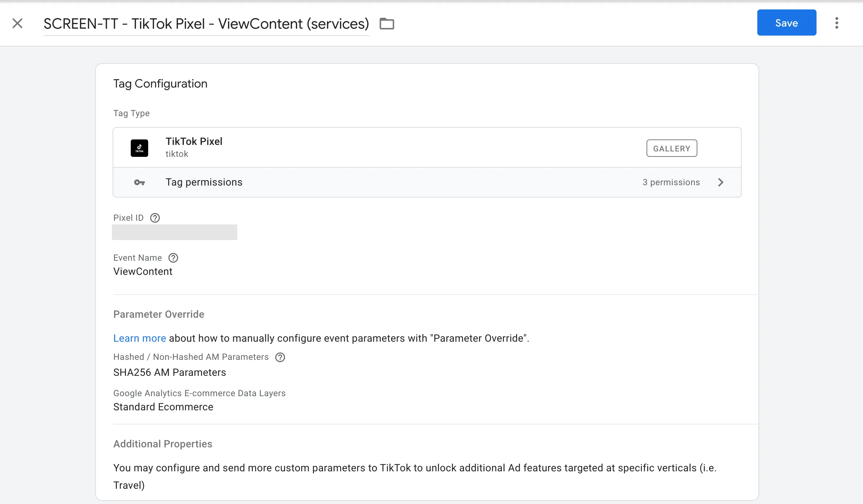The image size is (863, 504).
Task: Close the tag editor with X icon
Action: (17, 23)
